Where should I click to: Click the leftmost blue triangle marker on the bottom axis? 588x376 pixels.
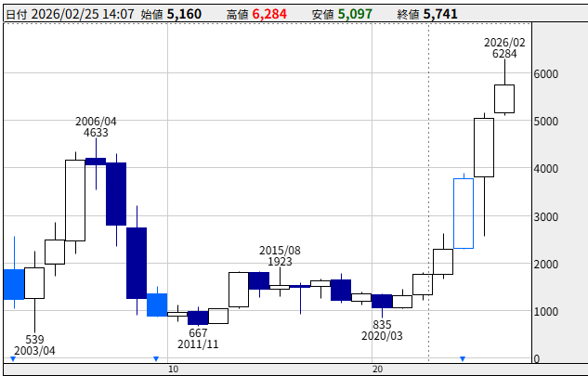click(13, 358)
